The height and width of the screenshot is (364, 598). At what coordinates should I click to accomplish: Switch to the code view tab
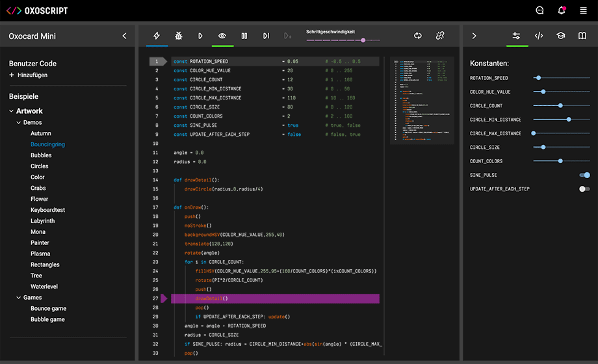coord(539,36)
